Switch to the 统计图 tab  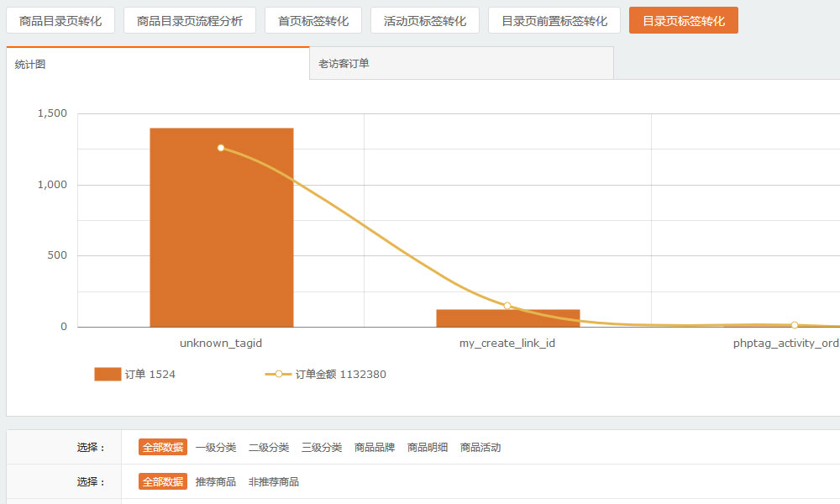click(158, 64)
